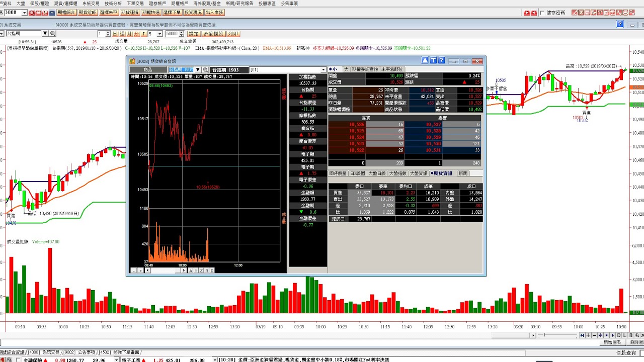Open the 技術分析 menu
This screenshot has width=644, height=362.
point(113,4)
